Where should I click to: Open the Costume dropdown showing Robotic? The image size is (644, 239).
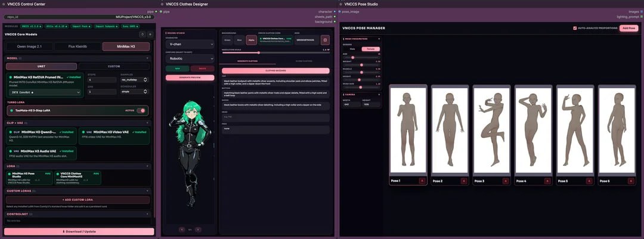coord(190,59)
